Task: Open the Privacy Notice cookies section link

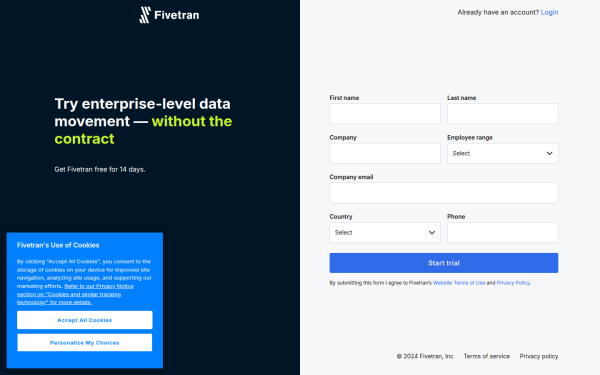Action: (75, 294)
